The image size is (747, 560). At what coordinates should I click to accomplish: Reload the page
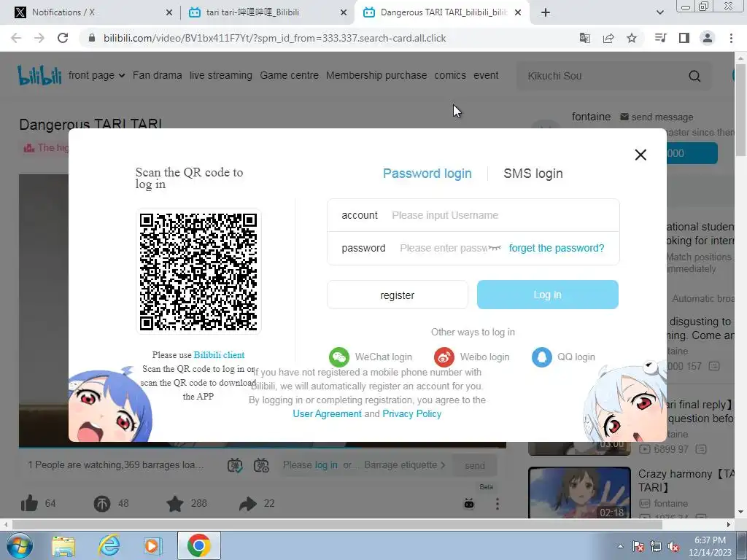point(63,38)
